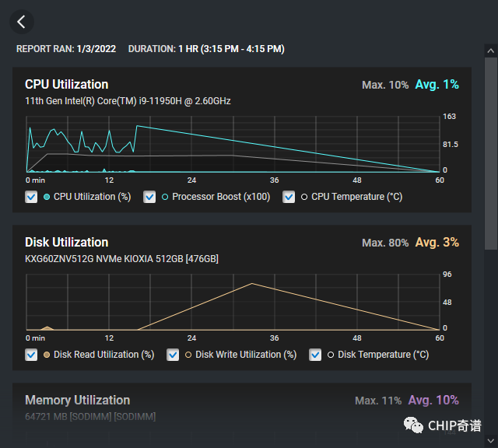Click the teal CPU Utilization legend dot
Image resolution: width=498 pixels, height=448 pixels.
pyautogui.click(x=47, y=197)
